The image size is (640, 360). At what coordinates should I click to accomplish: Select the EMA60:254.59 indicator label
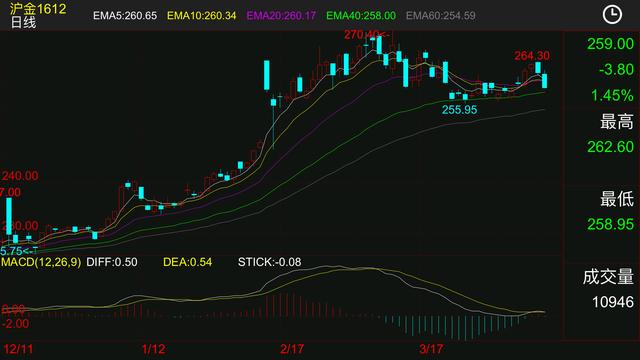click(440, 16)
